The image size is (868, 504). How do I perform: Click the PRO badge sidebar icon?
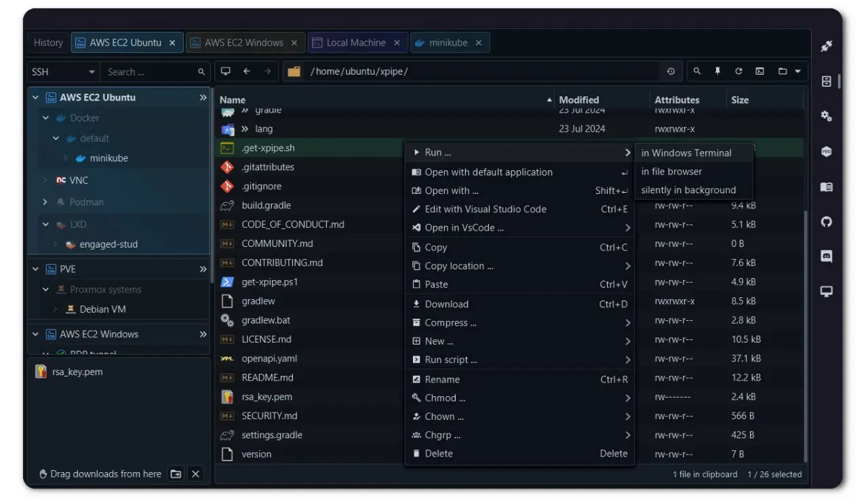pos(826,151)
